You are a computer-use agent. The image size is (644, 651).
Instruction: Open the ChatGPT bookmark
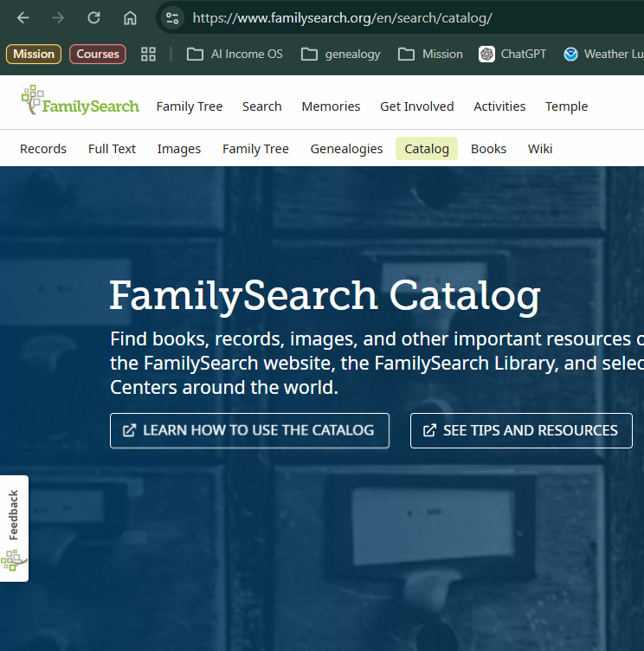[x=512, y=54]
